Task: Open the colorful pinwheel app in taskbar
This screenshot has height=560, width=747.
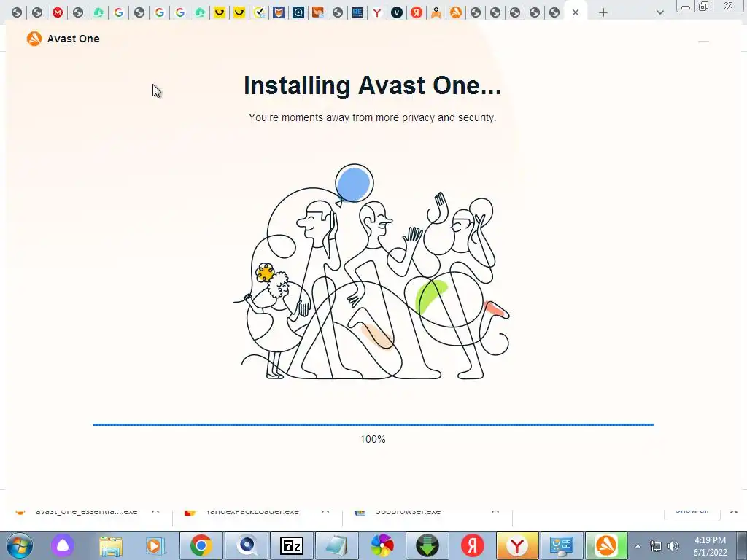Action: click(382, 545)
